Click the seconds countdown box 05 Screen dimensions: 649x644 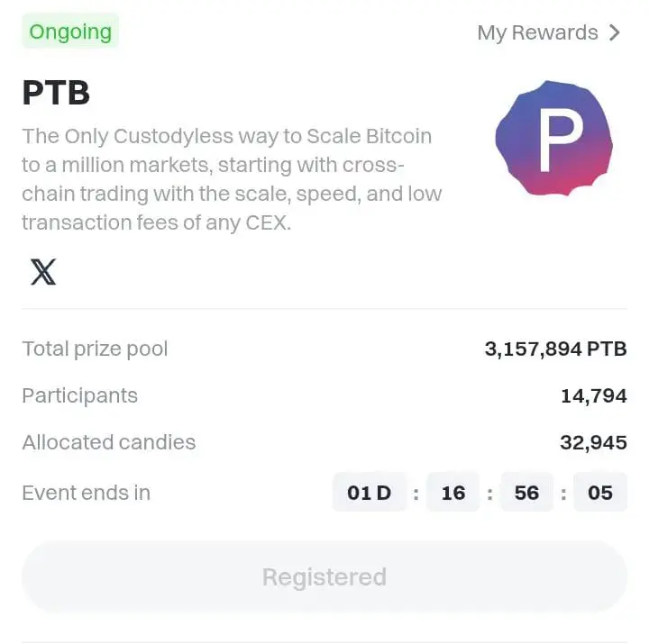(x=600, y=492)
